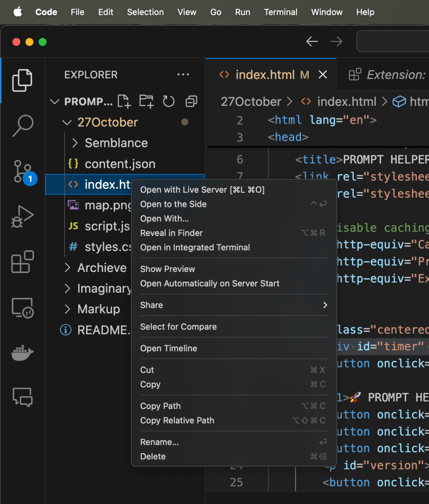The width and height of the screenshot is (429, 504).
Task: Choose Show Preview
Action: [234, 269]
